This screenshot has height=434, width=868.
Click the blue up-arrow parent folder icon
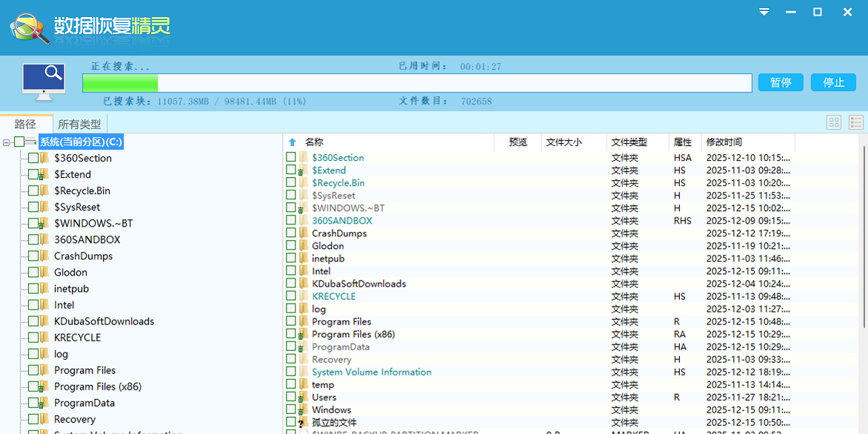[292, 142]
